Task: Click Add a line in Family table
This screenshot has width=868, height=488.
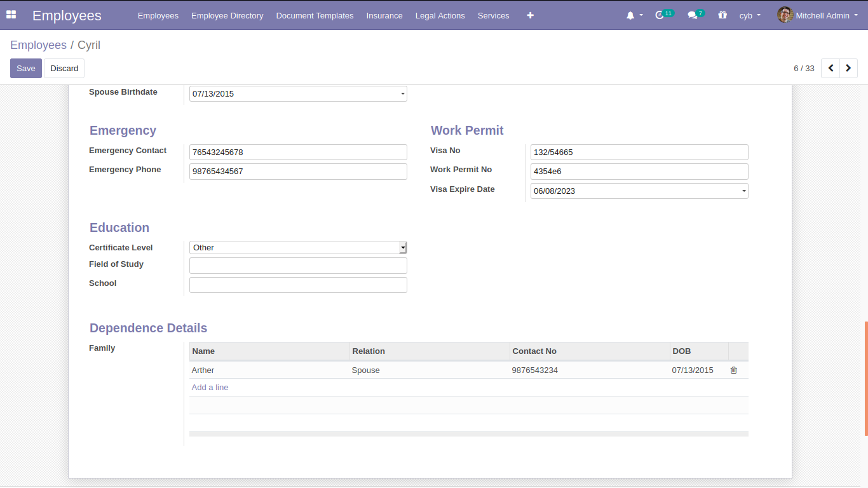Action: point(210,387)
